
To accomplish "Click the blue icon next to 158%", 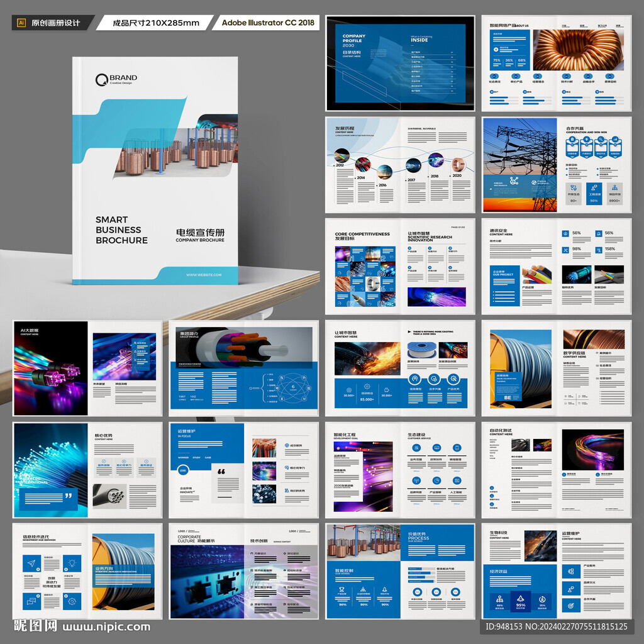I will 599,250.
